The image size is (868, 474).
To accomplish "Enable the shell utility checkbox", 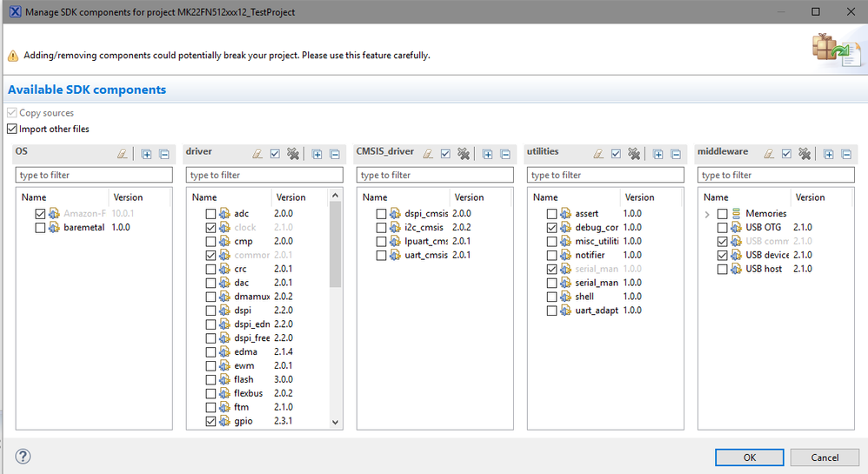I will pos(551,297).
